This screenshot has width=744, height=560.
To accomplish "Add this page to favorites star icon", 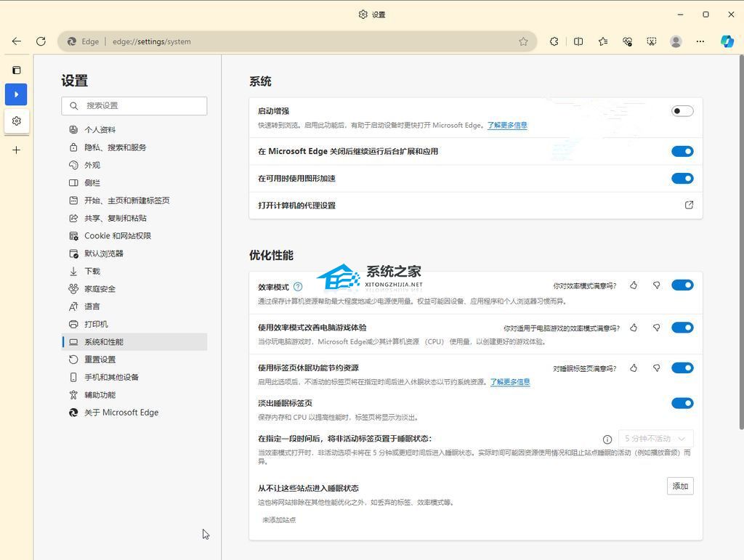I will click(x=523, y=41).
